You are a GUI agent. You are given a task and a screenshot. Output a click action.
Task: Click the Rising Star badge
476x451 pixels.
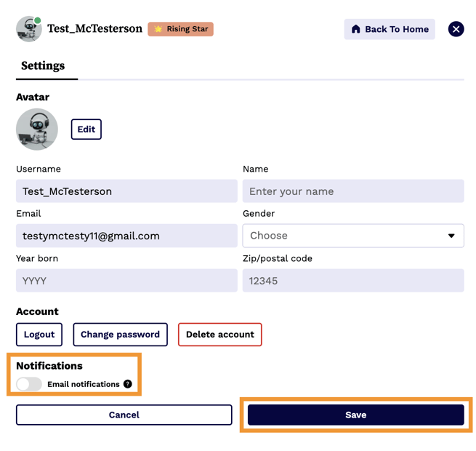coord(180,29)
